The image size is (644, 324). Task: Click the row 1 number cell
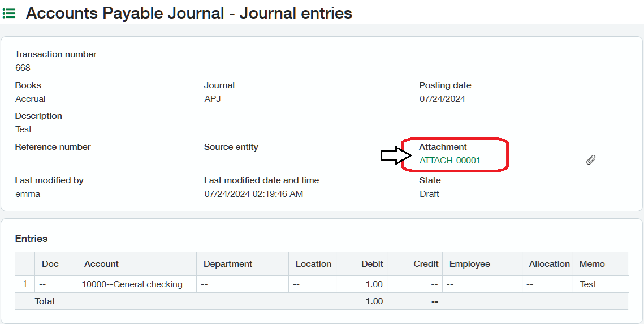(25, 284)
